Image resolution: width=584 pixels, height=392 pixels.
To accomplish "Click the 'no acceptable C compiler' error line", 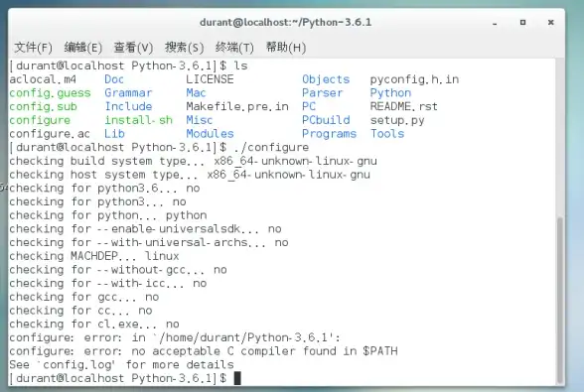I will [204, 351].
